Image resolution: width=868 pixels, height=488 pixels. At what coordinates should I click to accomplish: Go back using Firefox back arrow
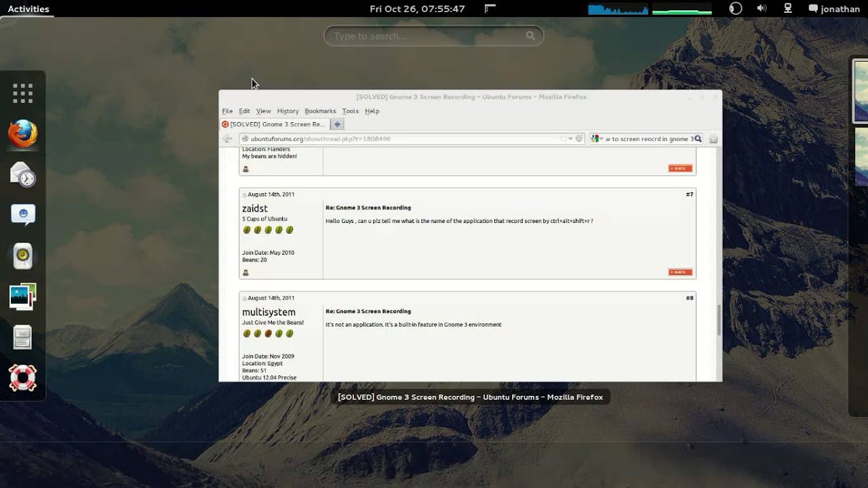(228, 139)
